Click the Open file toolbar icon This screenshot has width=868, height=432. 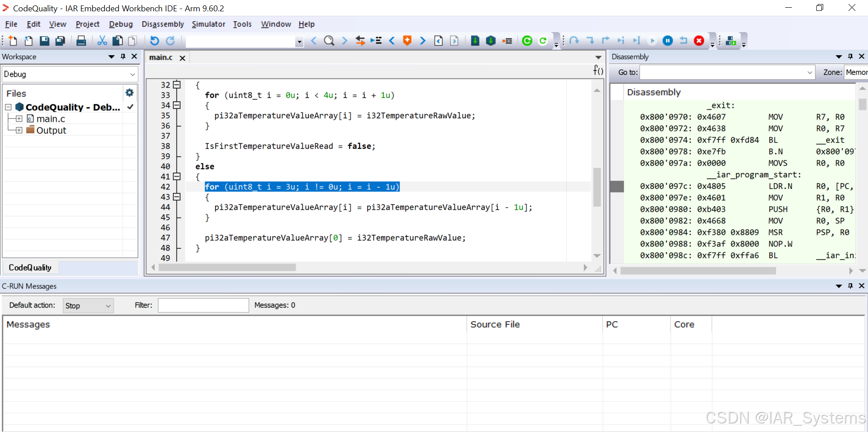click(29, 41)
